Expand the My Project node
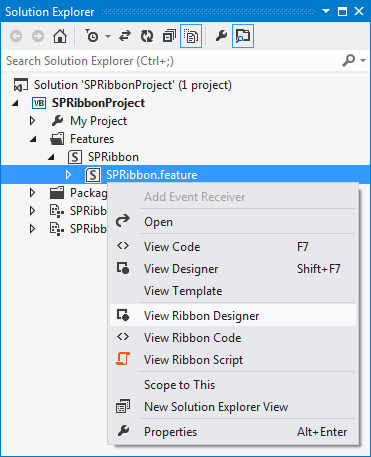Image resolution: width=371 pixels, height=457 pixels. point(32,121)
